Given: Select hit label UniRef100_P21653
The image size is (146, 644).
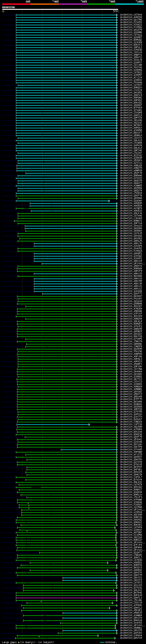Looking at the screenshot, I should coord(131,22).
